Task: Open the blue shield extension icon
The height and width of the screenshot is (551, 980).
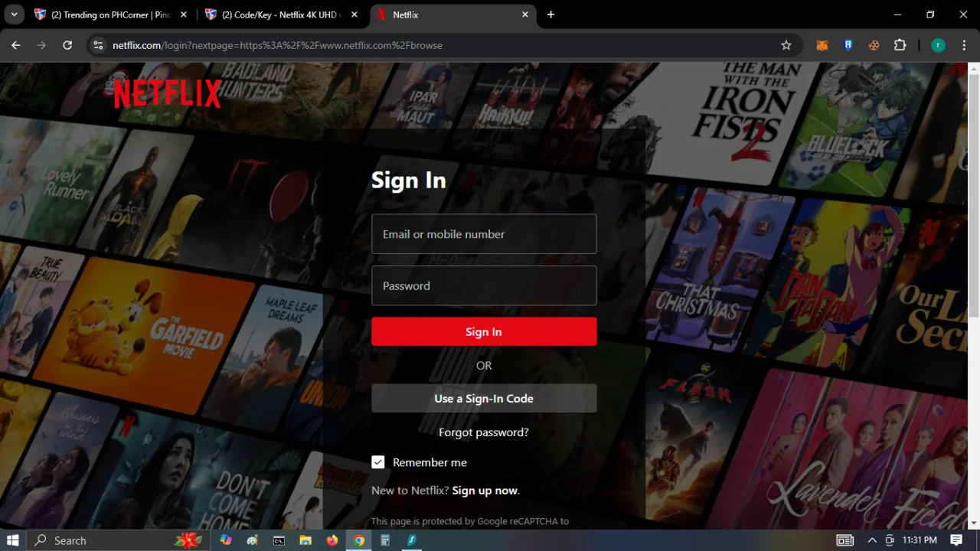Action: (848, 45)
